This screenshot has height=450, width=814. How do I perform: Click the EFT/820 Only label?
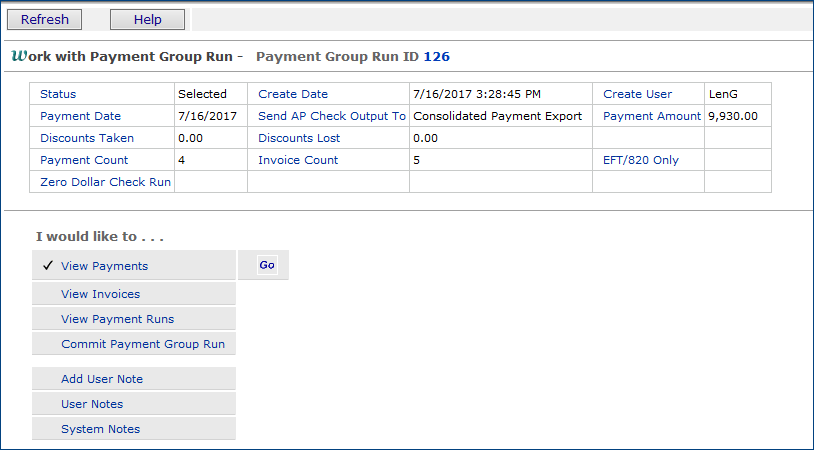click(640, 160)
